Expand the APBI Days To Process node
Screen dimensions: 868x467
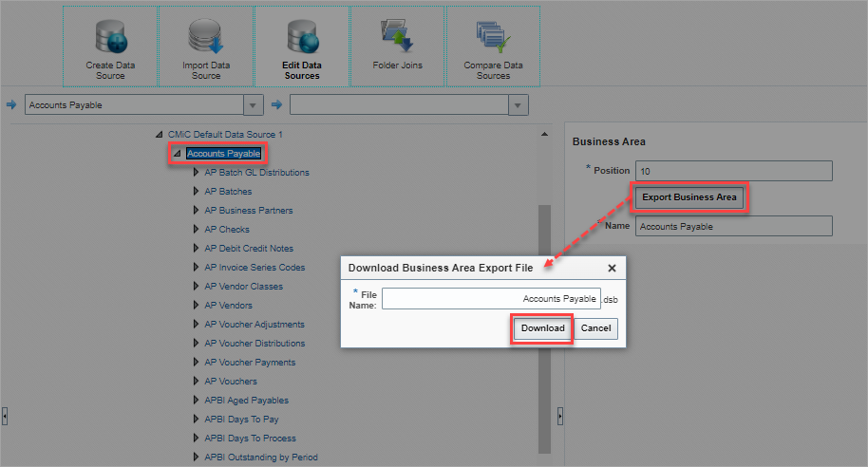[x=196, y=438]
